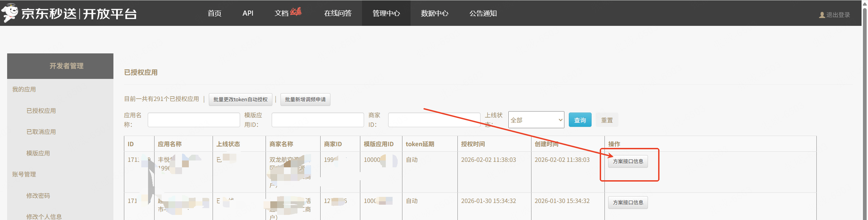Open 方案接口信息 for the first row
The width and height of the screenshot is (868, 220).
click(628, 162)
